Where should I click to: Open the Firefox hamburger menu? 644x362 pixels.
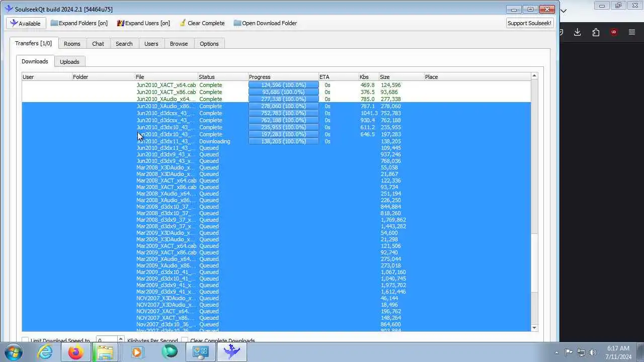(x=632, y=32)
